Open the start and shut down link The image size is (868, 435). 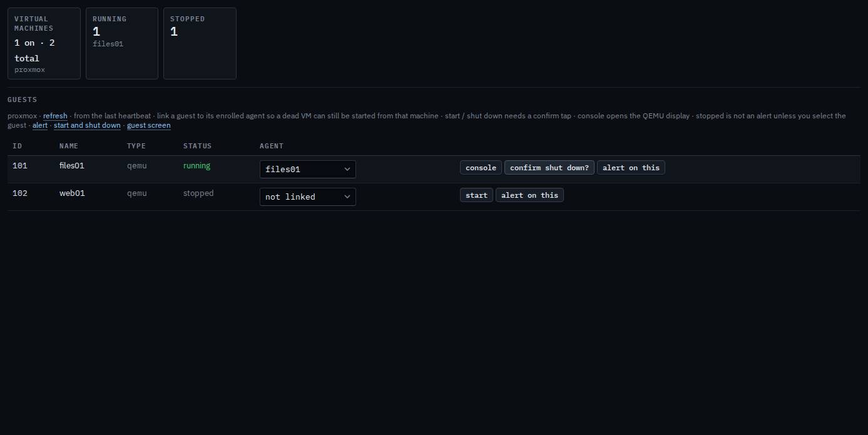point(87,125)
